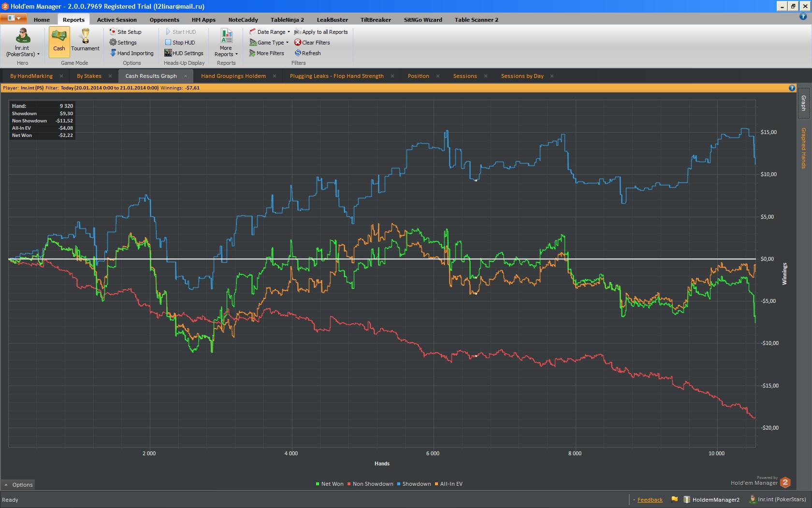
Task: Expand the Date Range dropdown
Action: click(270, 32)
